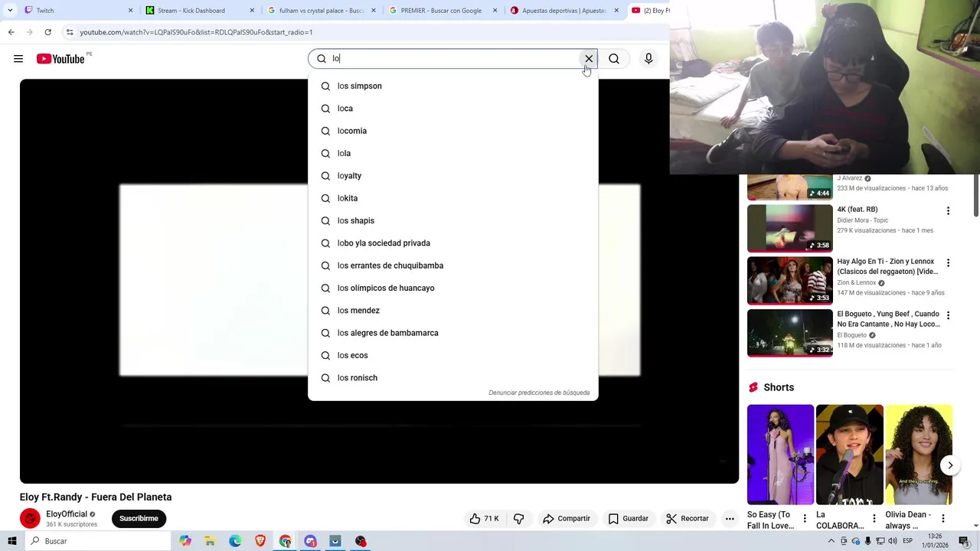Choose the 'loca' suggestion
980x551 pixels.
click(x=453, y=109)
